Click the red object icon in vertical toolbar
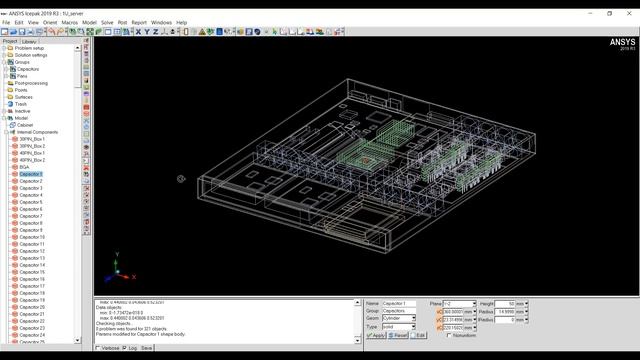The image size is (640, 360). (87, 107)
